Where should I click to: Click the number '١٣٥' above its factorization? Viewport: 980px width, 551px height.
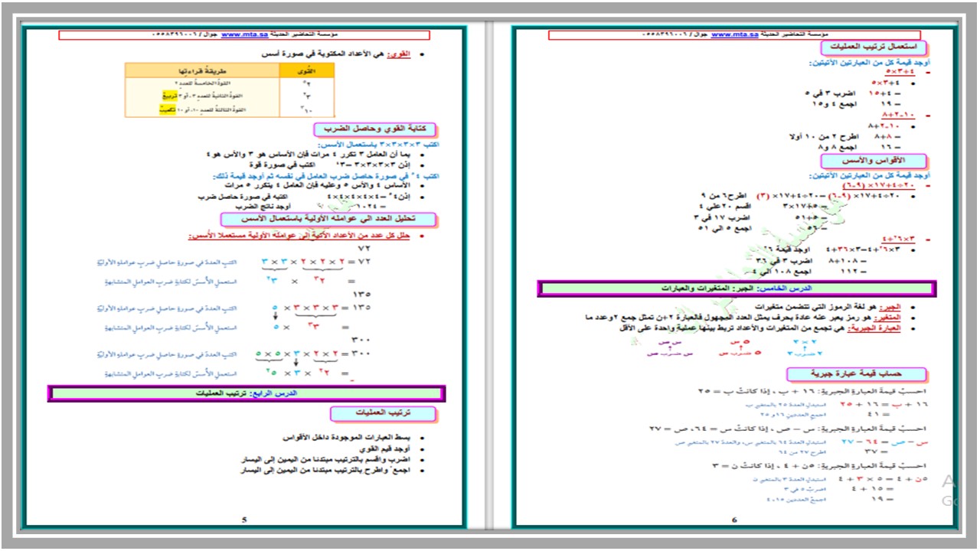pos(361,294)
